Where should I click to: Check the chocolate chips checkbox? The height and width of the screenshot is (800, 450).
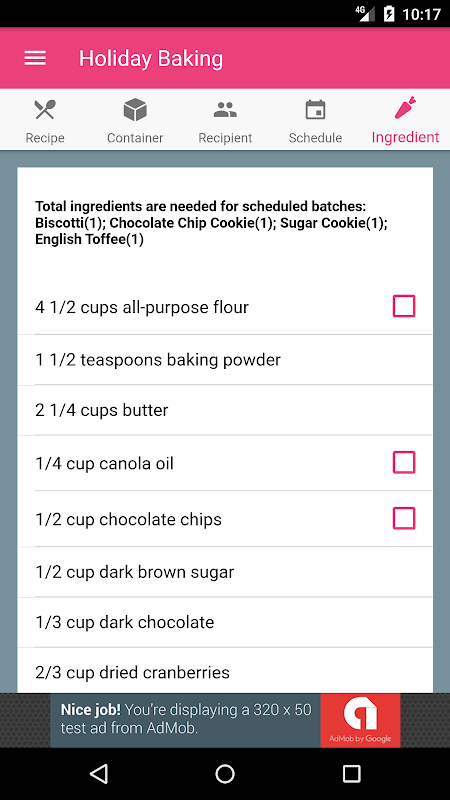[x=404, y=518]
